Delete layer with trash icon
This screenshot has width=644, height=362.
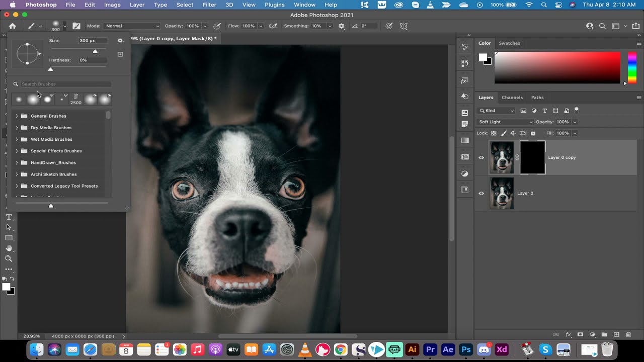pyautogui.click(x=628, y=334)
